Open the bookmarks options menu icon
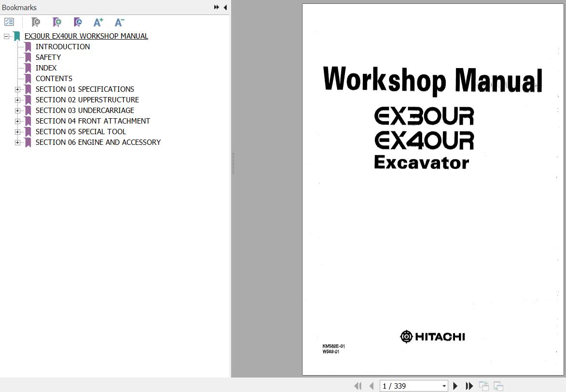 point(9,22)
